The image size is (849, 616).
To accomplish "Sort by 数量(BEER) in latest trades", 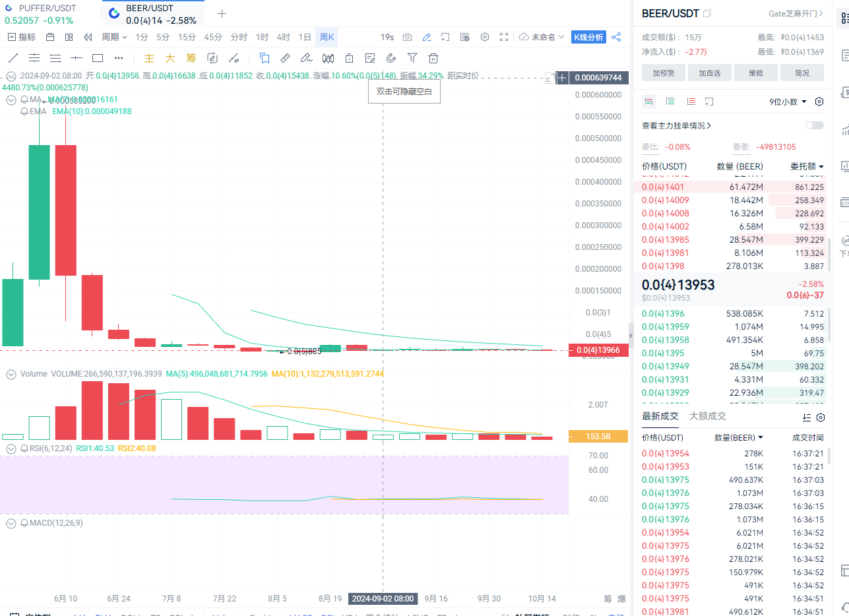I will (x=739, y=437).
